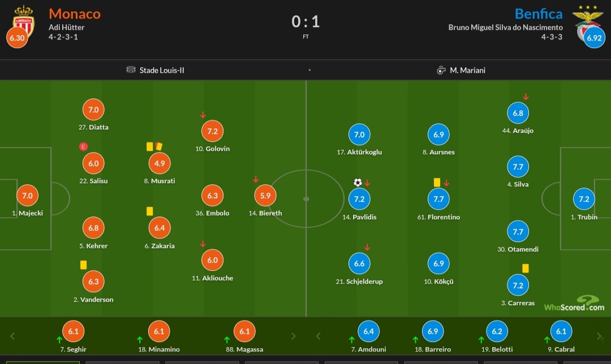Show next Monaco substitutes with the right chevron

[x=294, y=336]
